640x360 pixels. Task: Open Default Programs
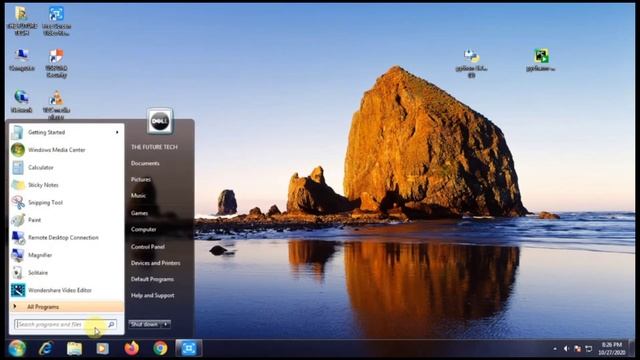[x=152, y=279]
